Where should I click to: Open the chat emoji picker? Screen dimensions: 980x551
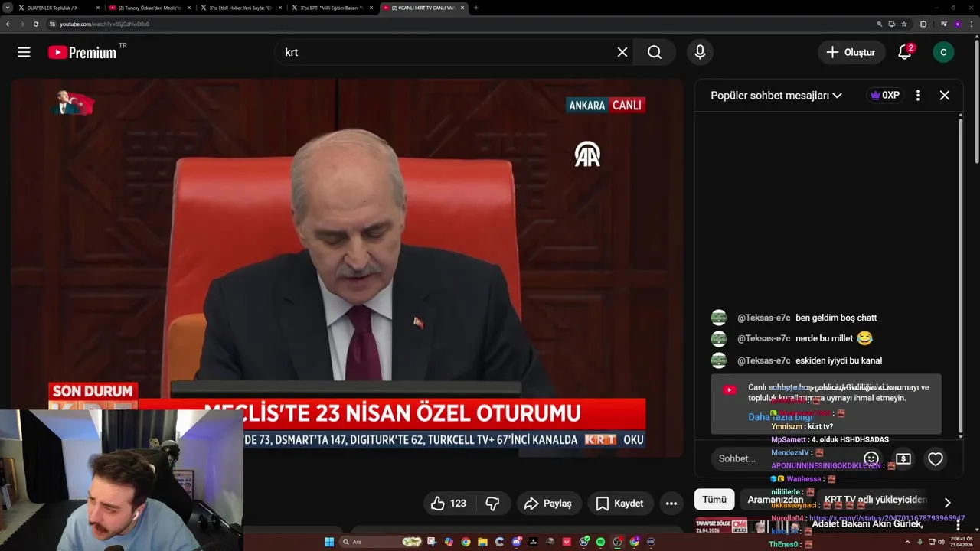coord(871,458)
